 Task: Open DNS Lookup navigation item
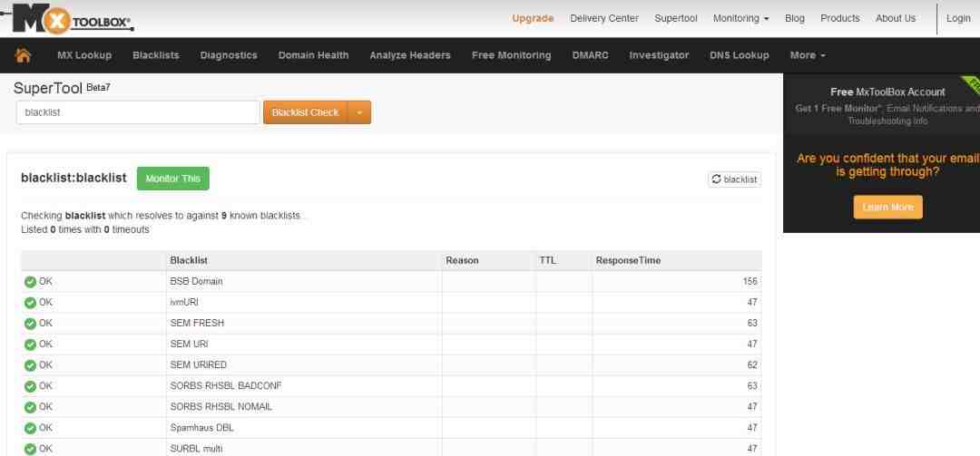point(740,55)
